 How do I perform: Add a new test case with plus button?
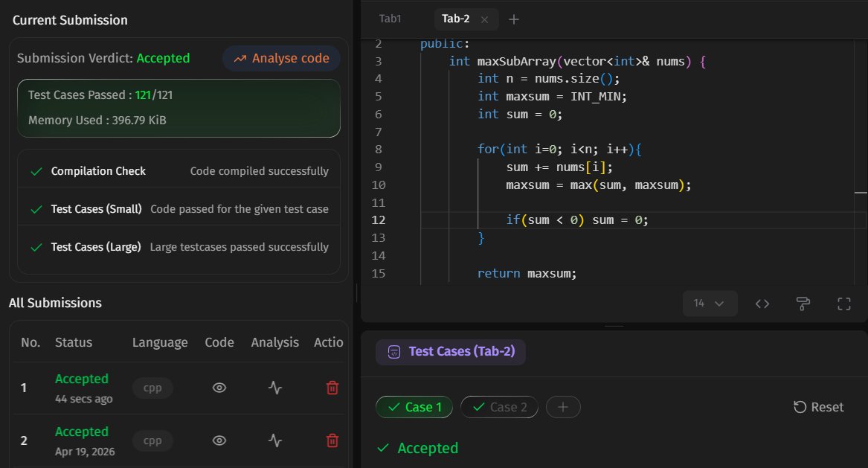click(563, 407)
